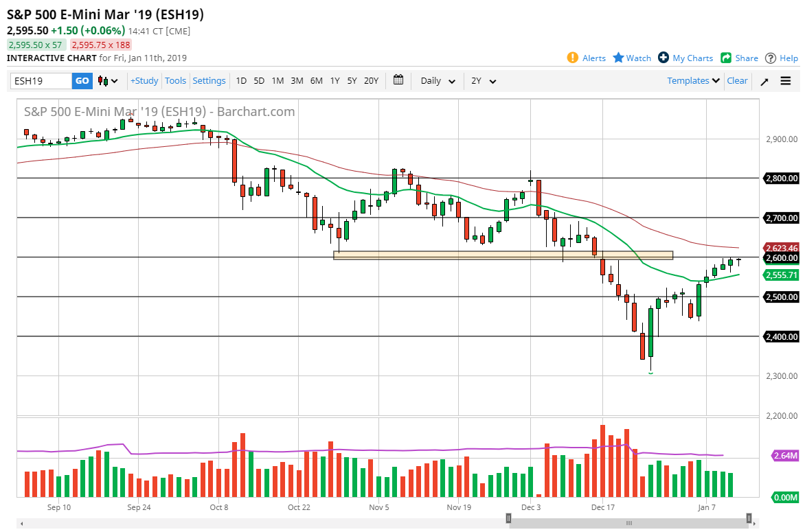Select the 20Y time range

pos(371,80)
